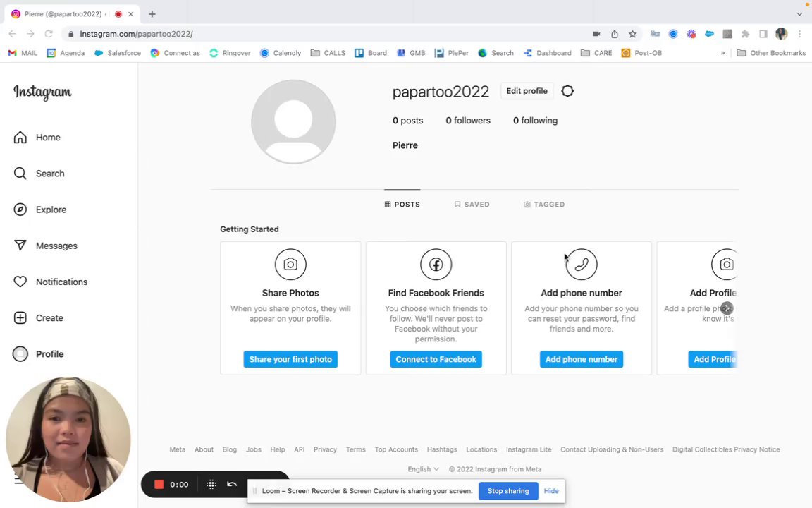This screenshot has width=812, height=508.
Task: Click Share your first photo button
Action: [x=290, y=359]
